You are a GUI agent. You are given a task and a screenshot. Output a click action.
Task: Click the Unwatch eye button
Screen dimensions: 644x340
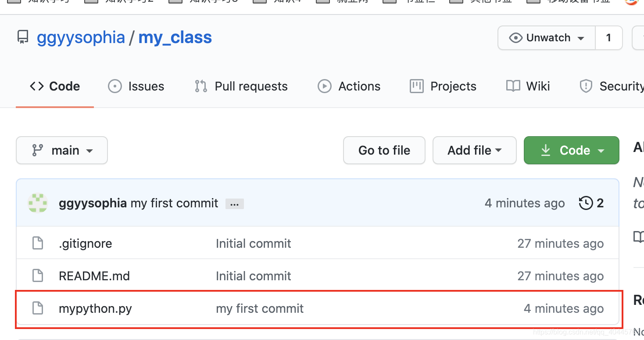point(547,38)
